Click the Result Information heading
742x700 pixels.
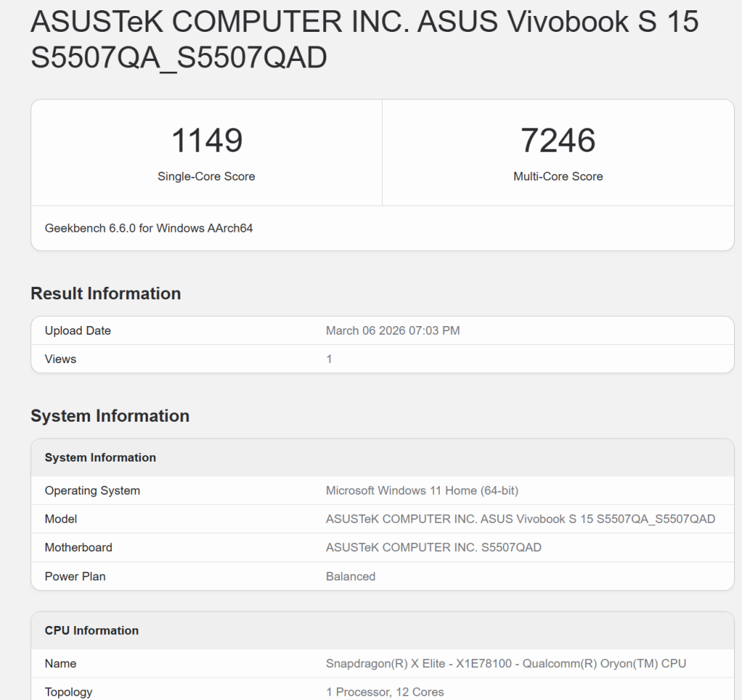[x=106, y=293]
